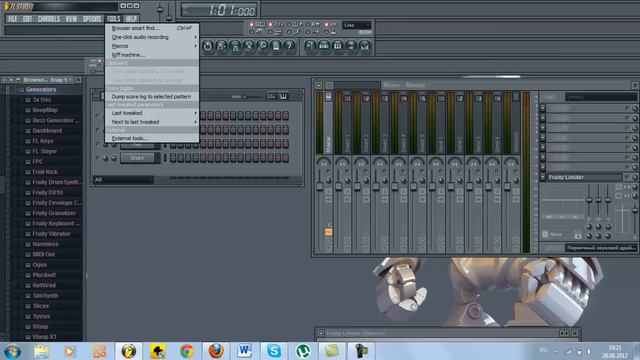This screenshot has height=360, width=640.
Task: Click the Master track volume fader
Action: point(320,186)
